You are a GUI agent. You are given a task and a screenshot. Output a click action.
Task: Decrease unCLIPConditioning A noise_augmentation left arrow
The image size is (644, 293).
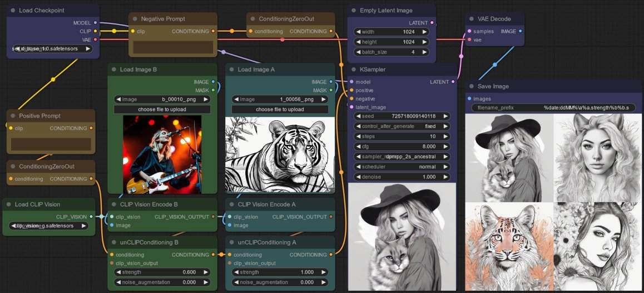236,282
